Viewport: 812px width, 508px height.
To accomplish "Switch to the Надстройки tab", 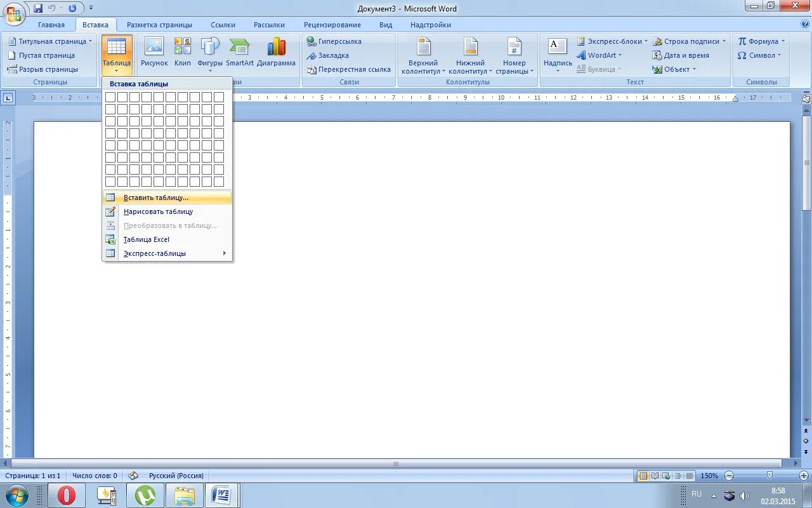I will pyautogui.click(x=431, y=25).
